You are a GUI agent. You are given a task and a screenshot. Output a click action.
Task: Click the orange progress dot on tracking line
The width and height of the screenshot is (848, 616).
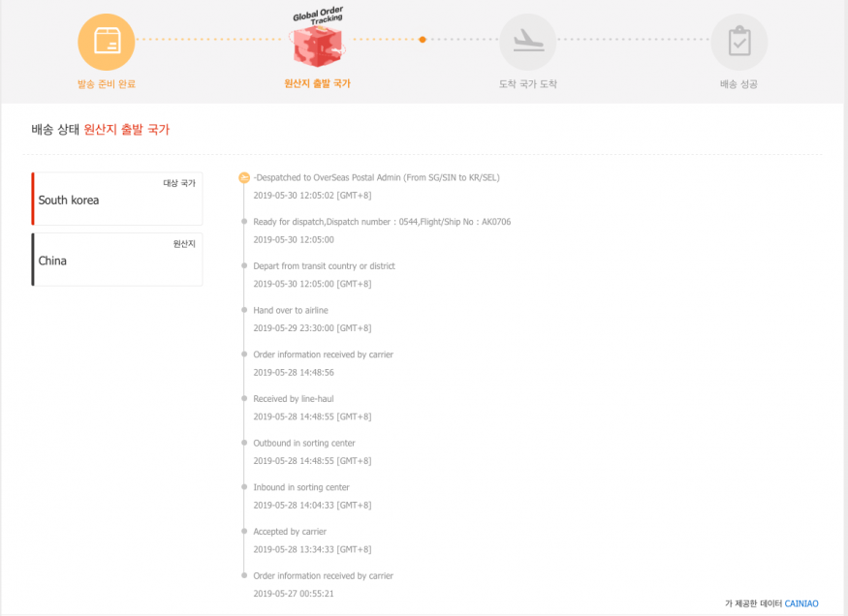(x=423, y=40)
